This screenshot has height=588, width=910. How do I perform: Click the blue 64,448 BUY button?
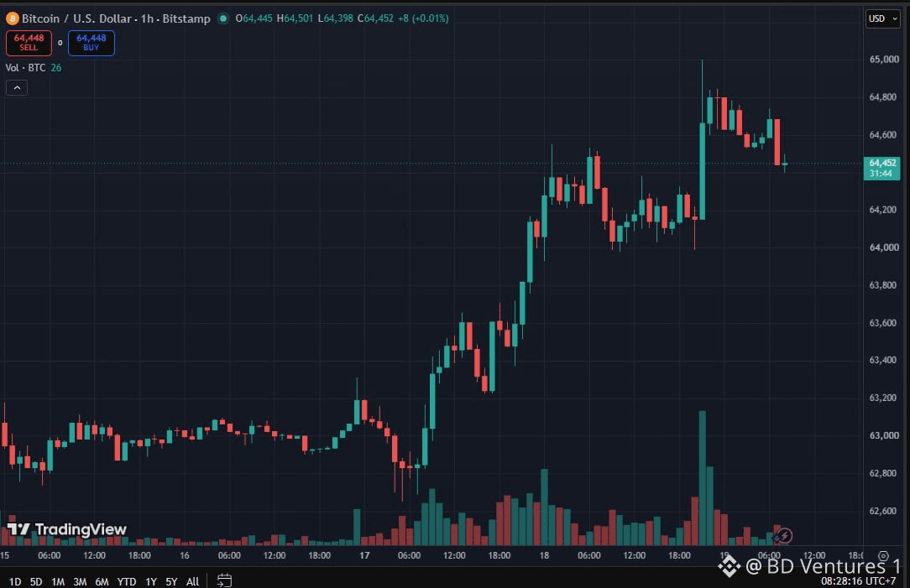(x=92, y=42)
